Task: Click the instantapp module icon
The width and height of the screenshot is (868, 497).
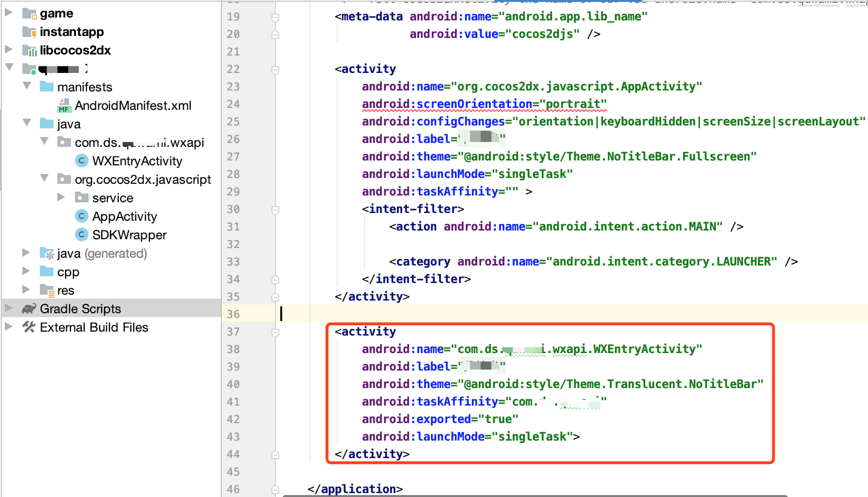Action: [x=30, y=32]
